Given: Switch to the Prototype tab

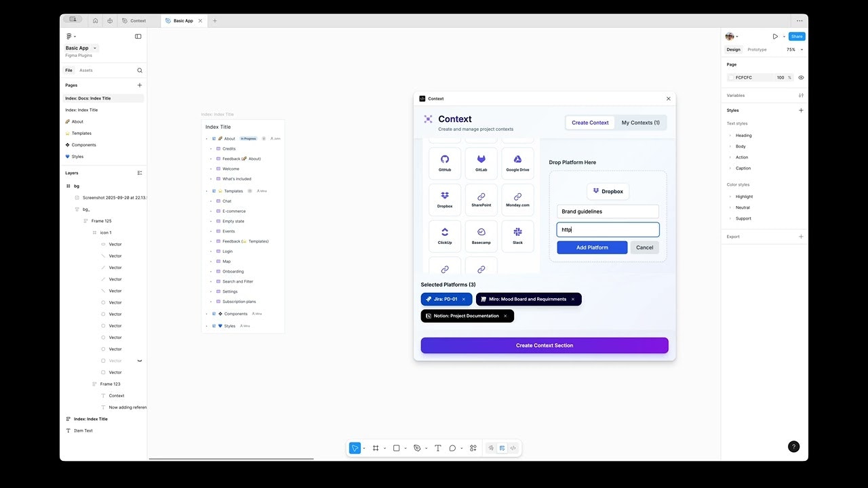Looking at the screenshot, I should [x=757, y=49].
